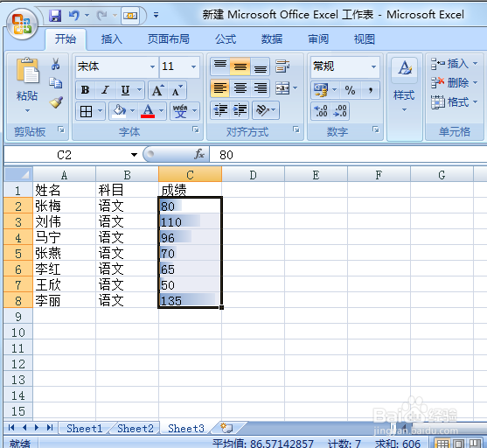The width and height of the screenshot is (487, 448).
Task: Decrease font size with small A
Action: (x=177, y=90)
